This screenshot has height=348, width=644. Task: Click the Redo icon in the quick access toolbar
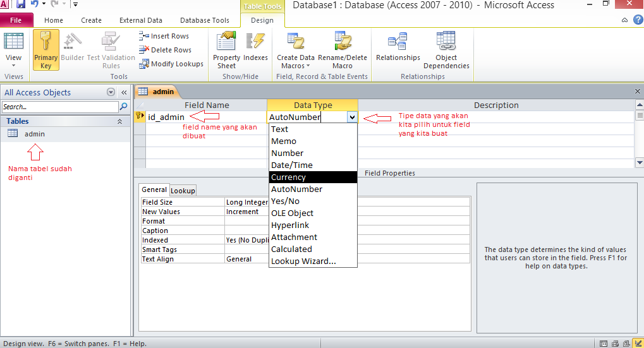coord(54,4)
